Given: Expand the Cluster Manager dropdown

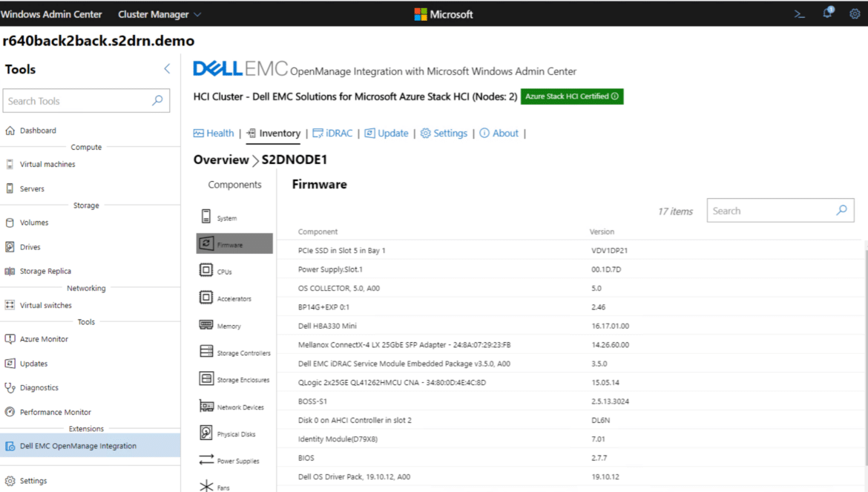Looking at the screenshot, I should 160,14.
